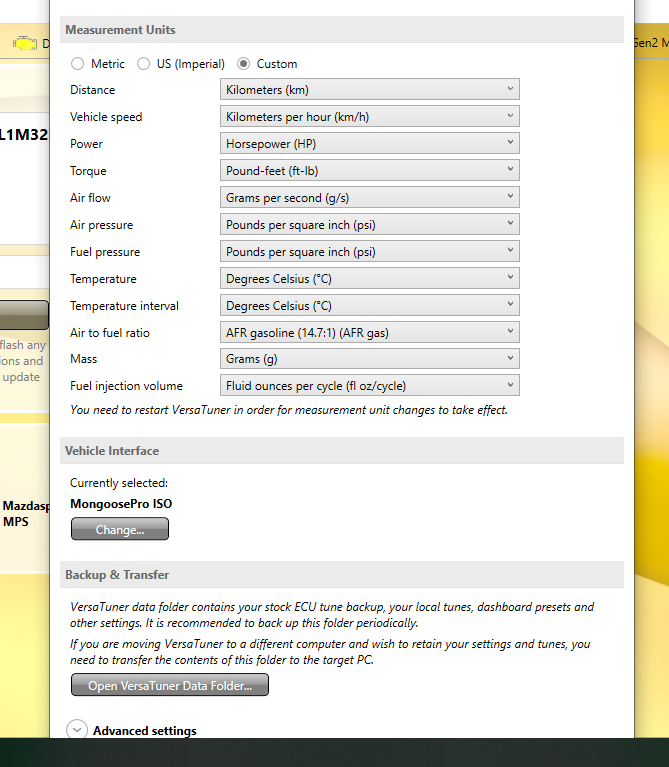Select the Custom units radio button
Screen dimensions: 669x767
244,64
